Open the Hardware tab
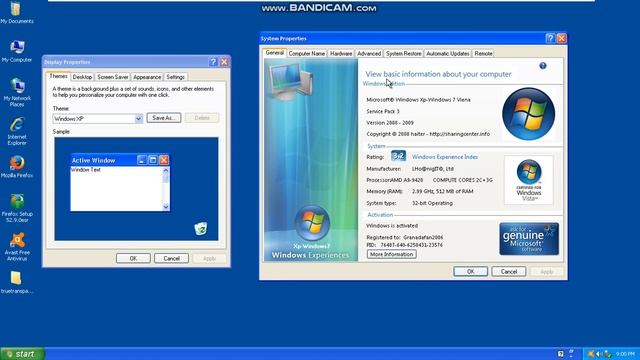The height and width of the screenshot is (360, 640). [x=341, y=53]
